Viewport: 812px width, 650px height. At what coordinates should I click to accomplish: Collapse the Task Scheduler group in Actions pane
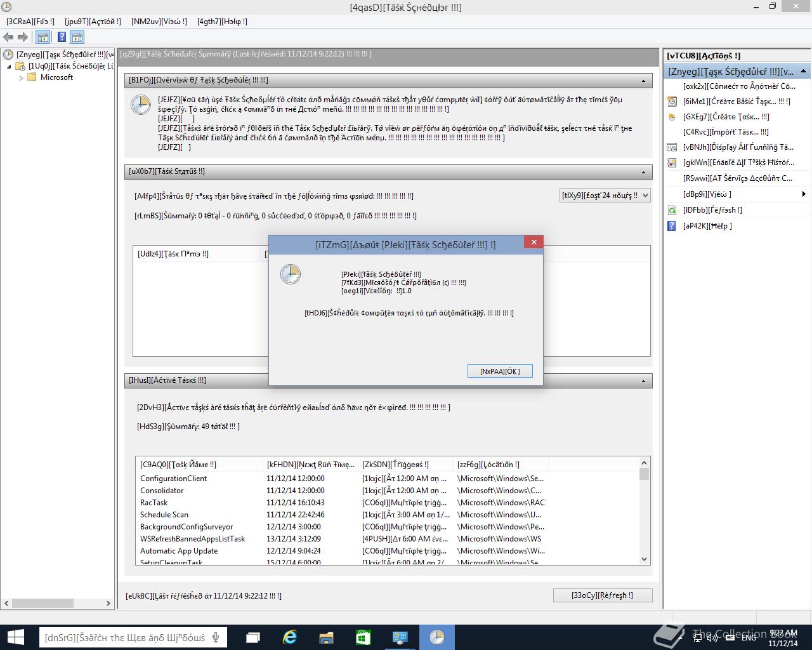tap(803, 71)
